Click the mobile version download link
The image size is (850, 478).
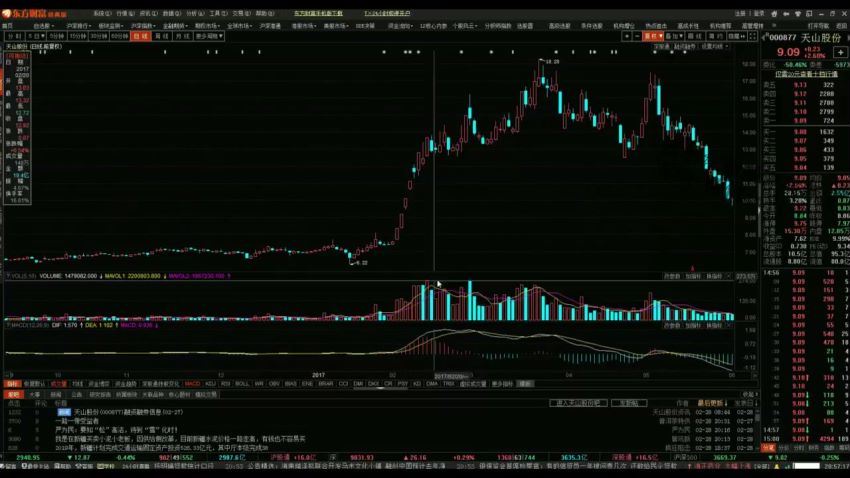pos(318,14)
